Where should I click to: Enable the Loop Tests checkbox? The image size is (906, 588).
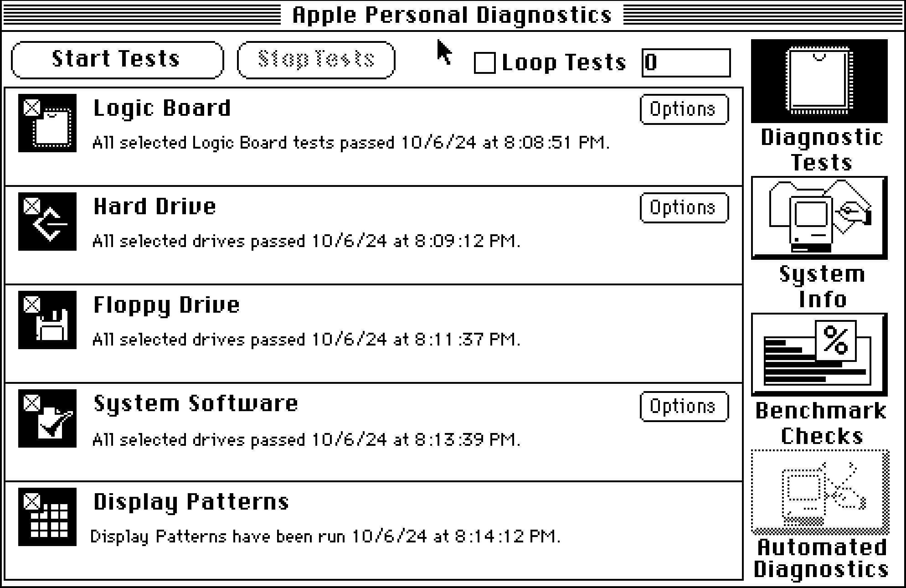pyautogui.click(x=484, y=62)
